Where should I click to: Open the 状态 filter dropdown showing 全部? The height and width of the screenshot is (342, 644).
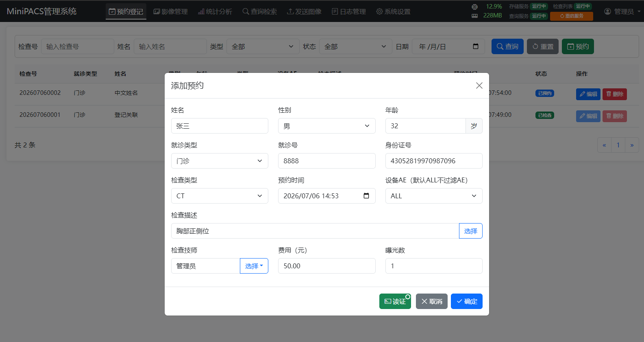click(355, 46)
